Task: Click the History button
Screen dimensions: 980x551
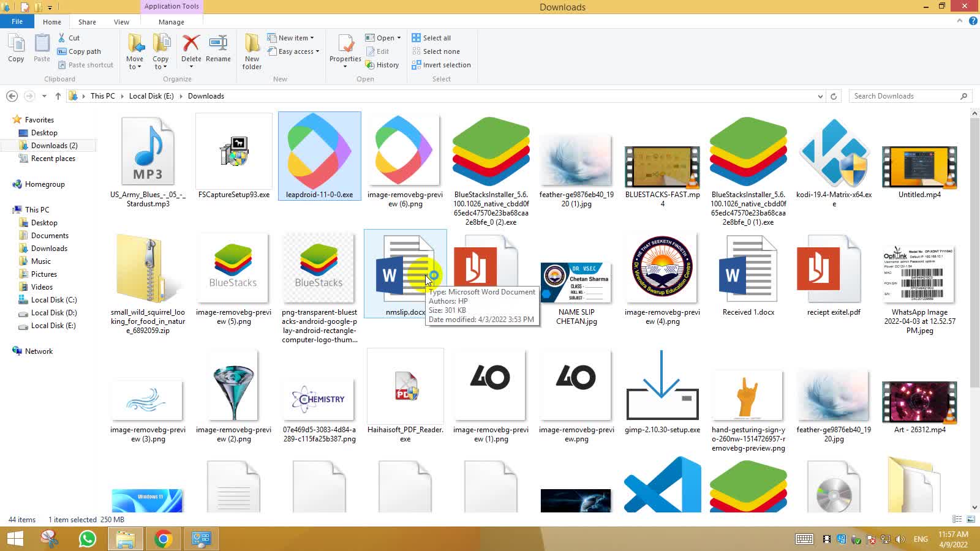Action: click(x=382, y=65)
